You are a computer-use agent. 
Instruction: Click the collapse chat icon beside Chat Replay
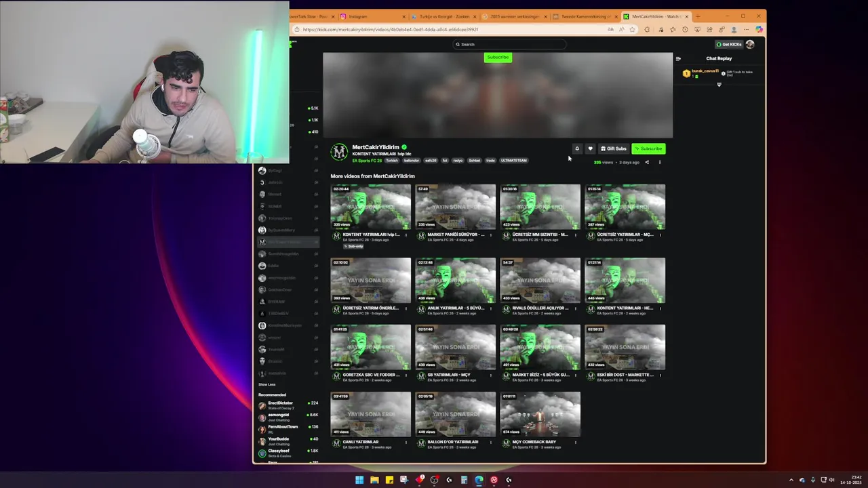[678, 58]
